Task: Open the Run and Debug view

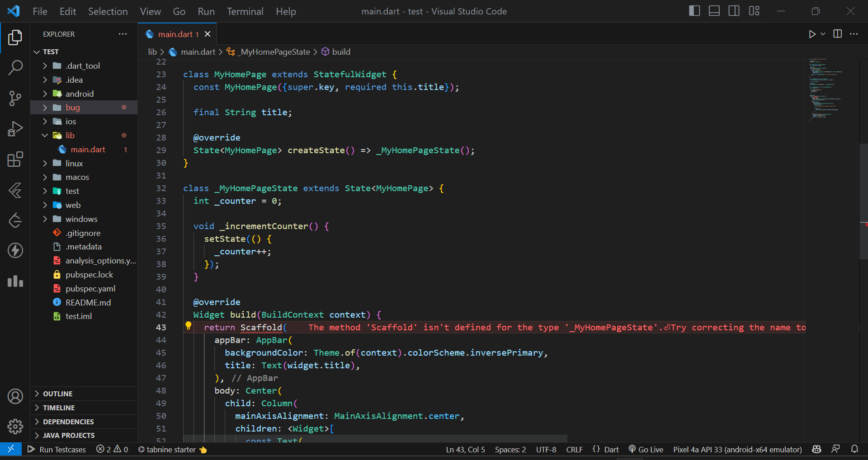Action: (15, 129)
